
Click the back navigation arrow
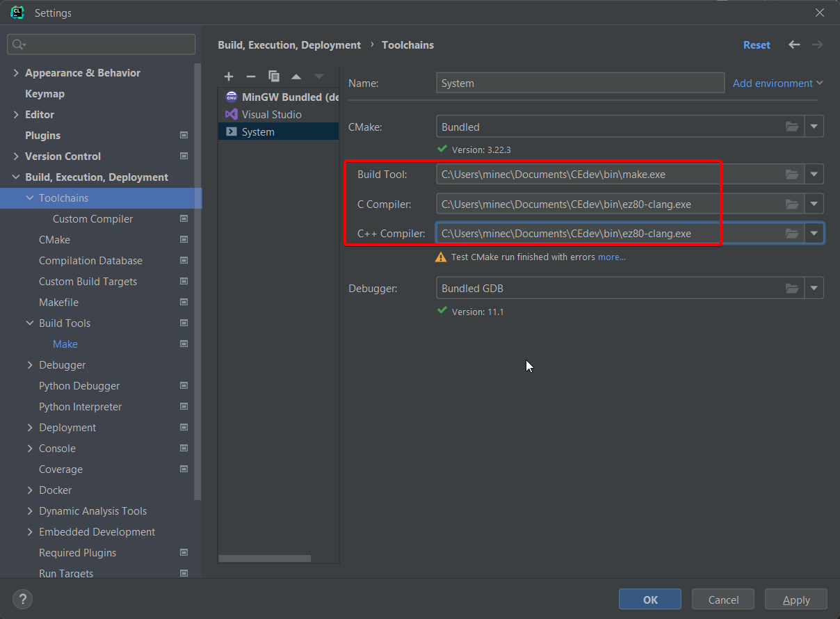794,45
